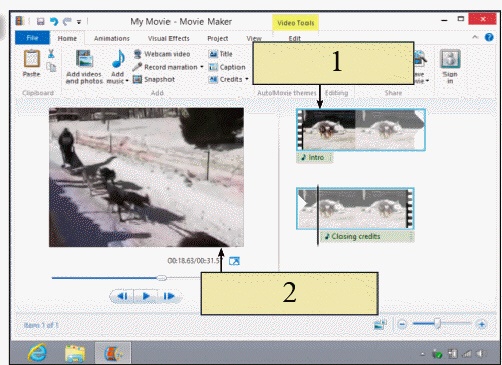Click Record narration microphone button
The image size is (502, 365).
(x=165, y=67)
